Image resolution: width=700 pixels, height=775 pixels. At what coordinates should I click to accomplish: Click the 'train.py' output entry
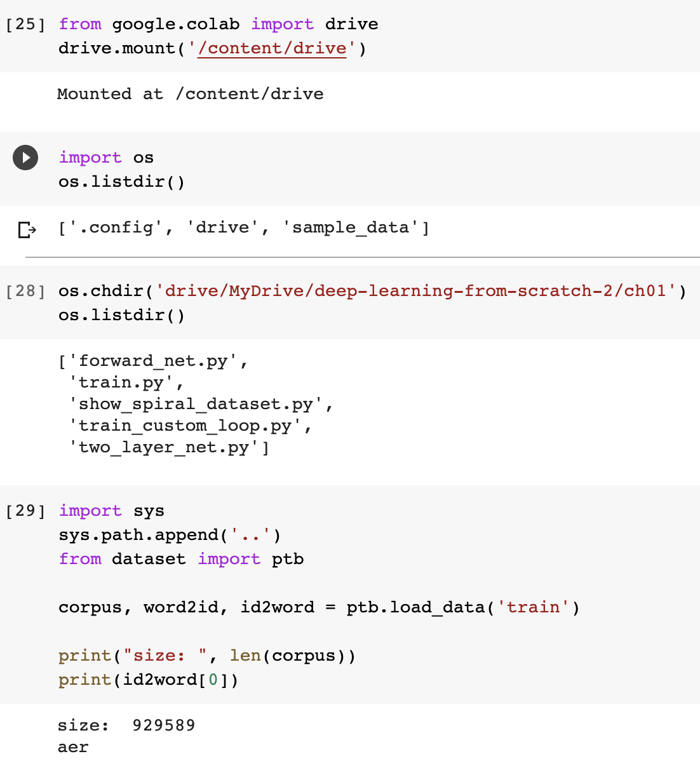tap(121, 382)
